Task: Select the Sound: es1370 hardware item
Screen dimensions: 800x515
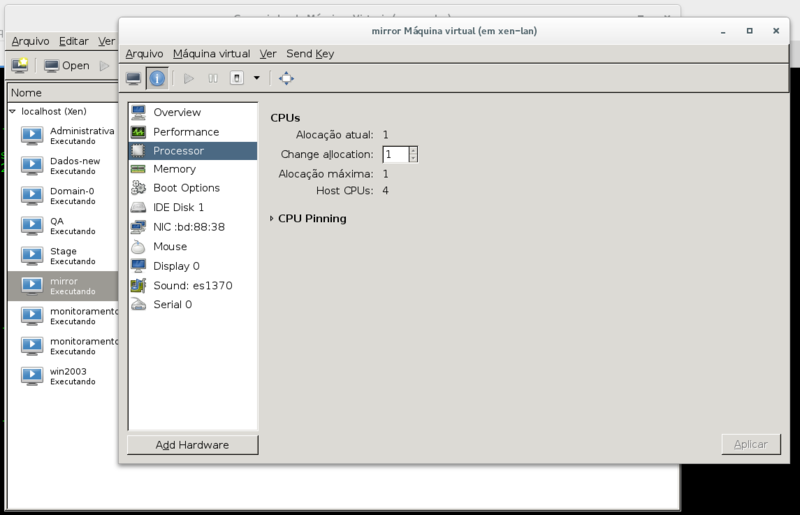Action: [x=193, y=285]
